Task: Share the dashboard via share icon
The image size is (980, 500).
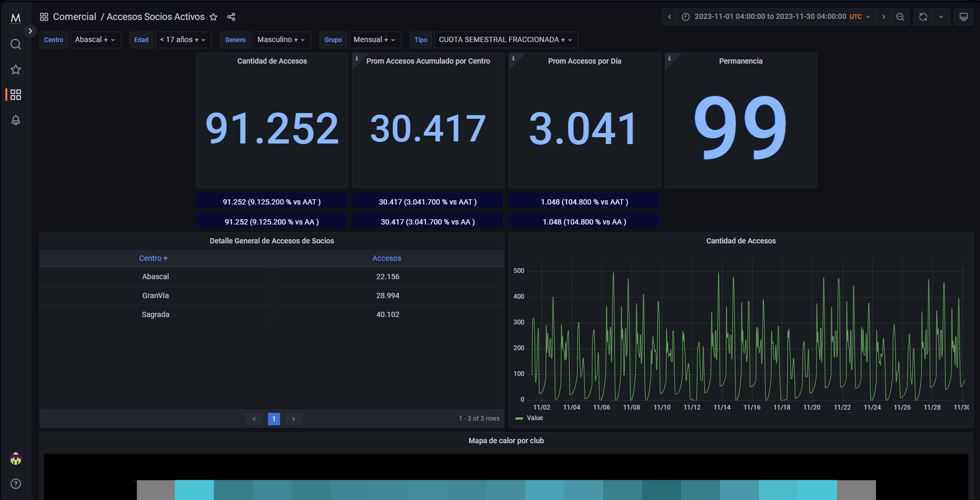Action: (231, 17)
